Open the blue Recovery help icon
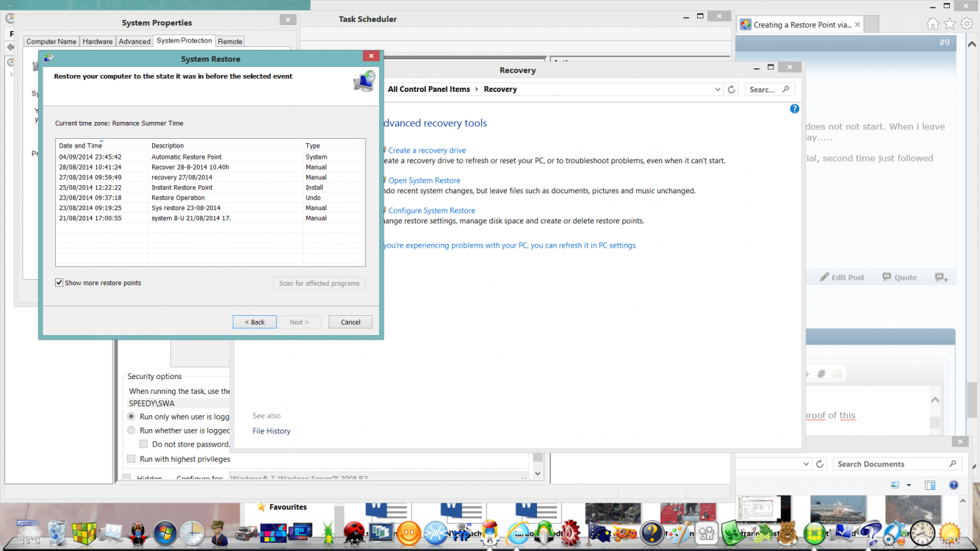The image size is (980, 551). pyautogui.click(x=794, y=109)
